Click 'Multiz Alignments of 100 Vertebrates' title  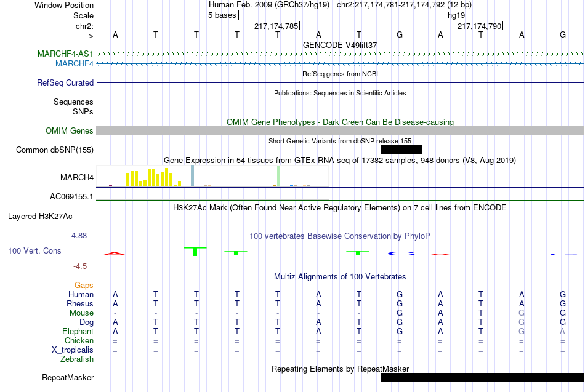[x=340, y=277]
